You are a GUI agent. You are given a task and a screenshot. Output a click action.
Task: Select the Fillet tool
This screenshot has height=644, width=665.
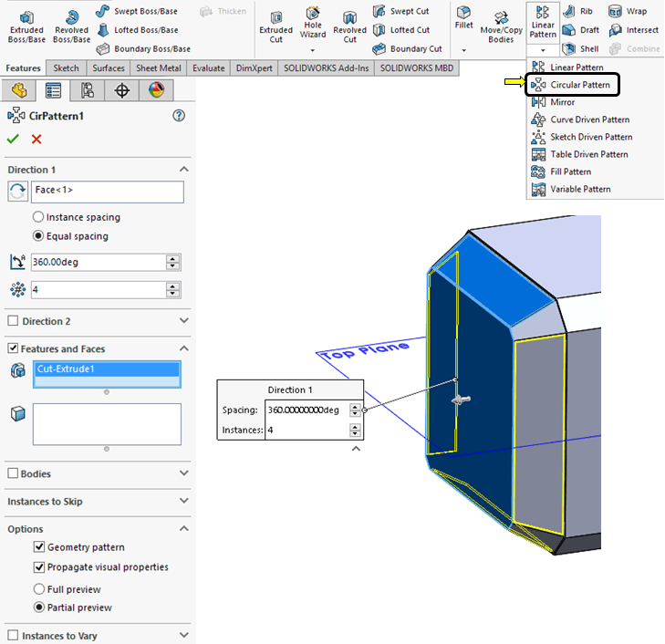coord(464,17)
